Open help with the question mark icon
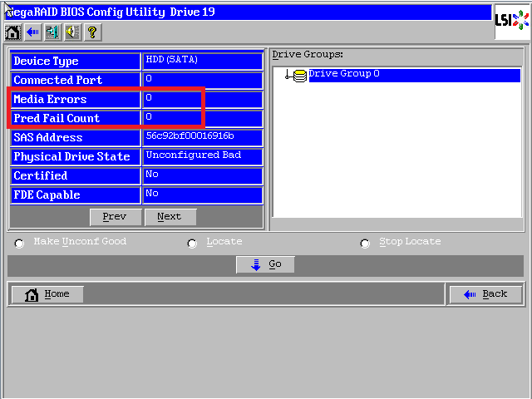The width and height of the screenshot is (532, 399). click(92, 32)
